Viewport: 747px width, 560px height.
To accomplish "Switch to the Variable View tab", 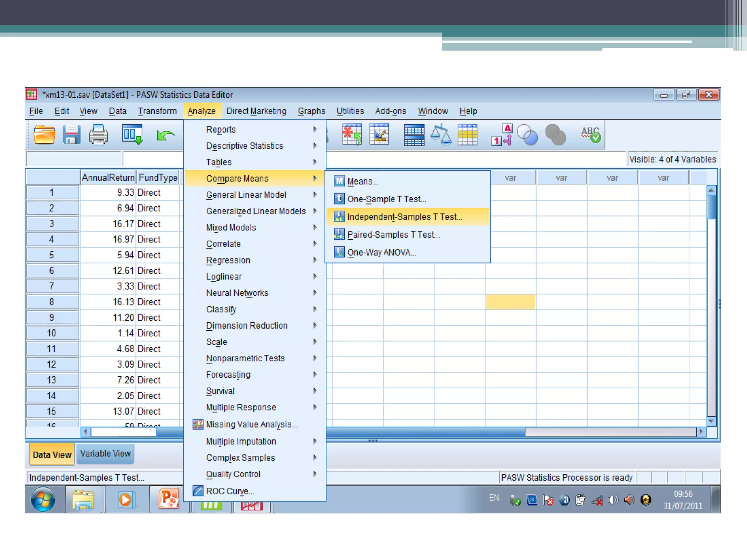I will pos(105,454).
